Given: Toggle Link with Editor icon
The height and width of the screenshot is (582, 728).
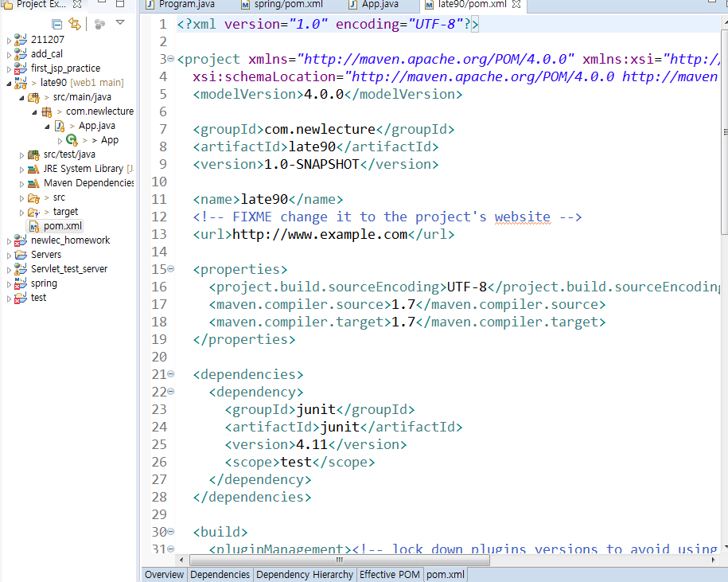Looking at the screenshot, I should (74, 23).
